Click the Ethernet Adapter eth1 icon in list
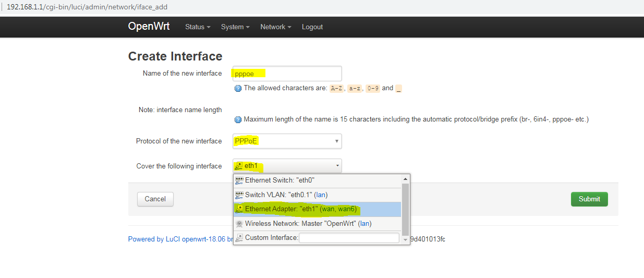 (x=239, y=209)
